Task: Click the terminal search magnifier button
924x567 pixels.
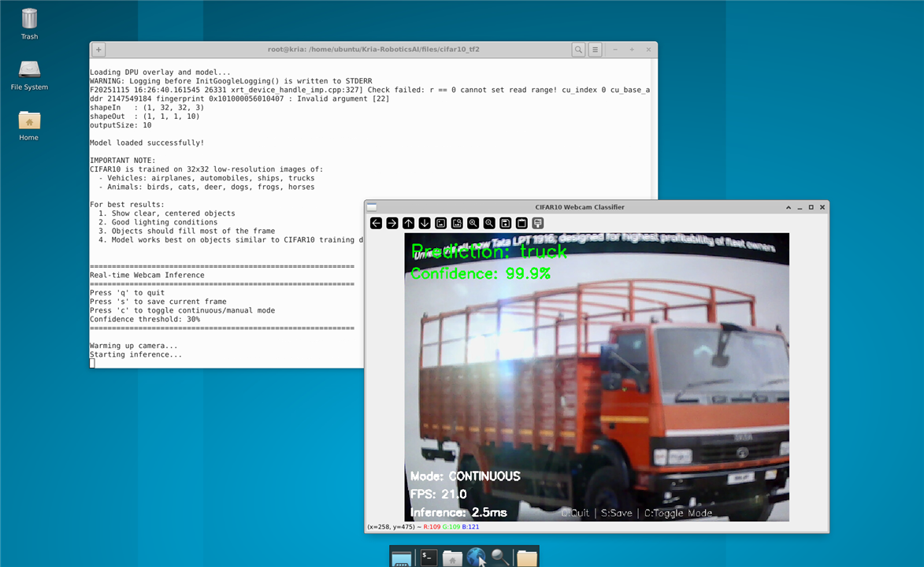Action: [x=578, y=50]
